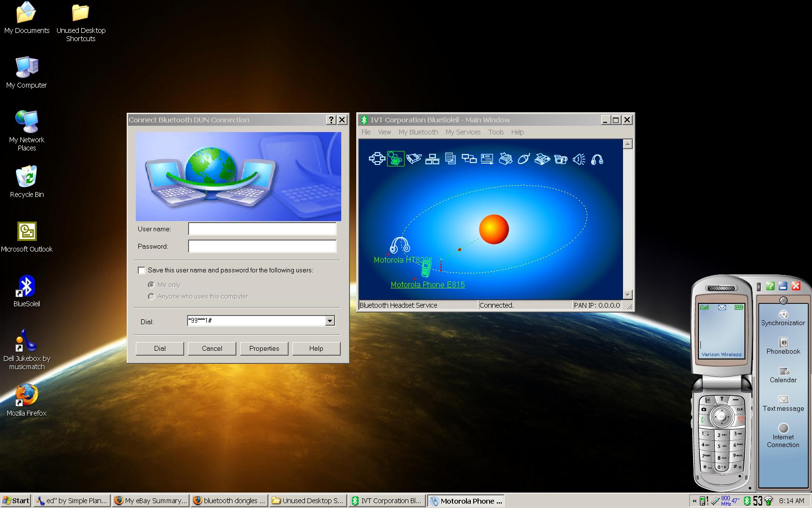Click the Bluetooth system tray icon
Image resolution: width=812 pixels, height=508 pixels.
pyautogui.click(x=747, y=501)
